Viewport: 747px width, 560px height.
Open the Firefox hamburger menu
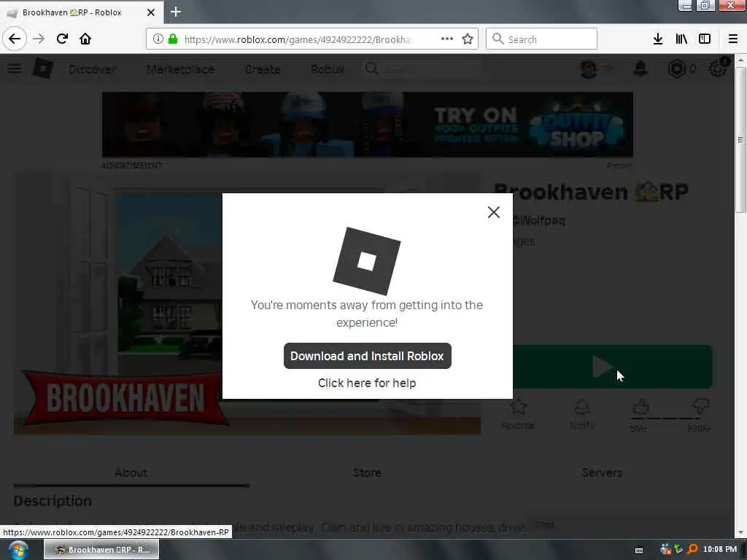tap(733, 39)
